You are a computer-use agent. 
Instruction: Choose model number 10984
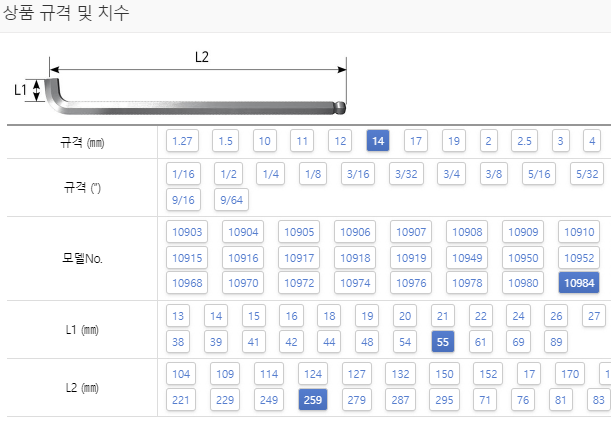[579, 283]
